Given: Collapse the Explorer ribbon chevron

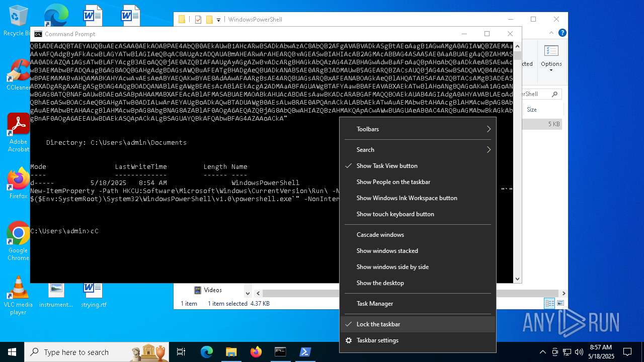Looking at the screenshot, I should click(x=552, y=33).
